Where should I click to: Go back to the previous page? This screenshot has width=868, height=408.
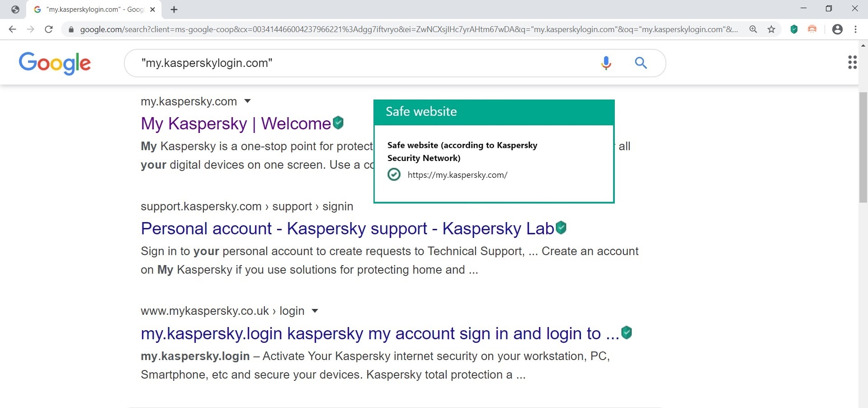pyautogui.click(x=12, y=29)
